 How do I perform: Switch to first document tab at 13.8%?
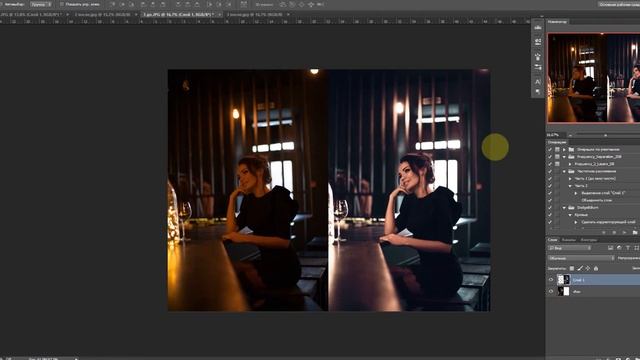31,14
